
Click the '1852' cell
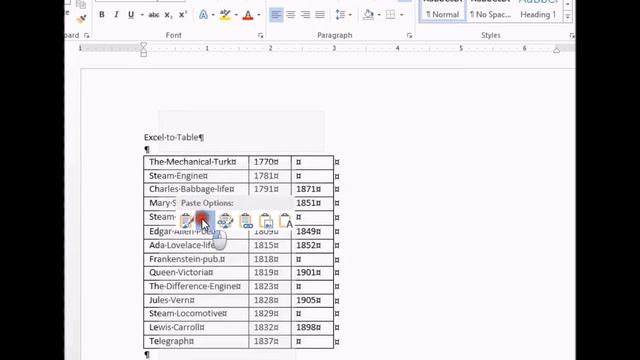pos(312,245)
